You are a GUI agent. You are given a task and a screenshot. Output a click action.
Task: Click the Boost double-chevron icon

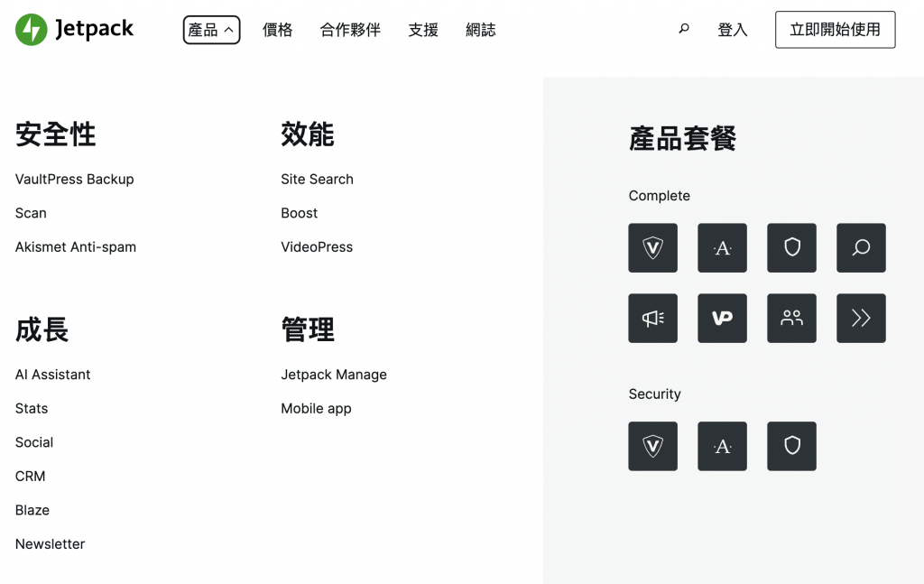(x=861, y=319)
